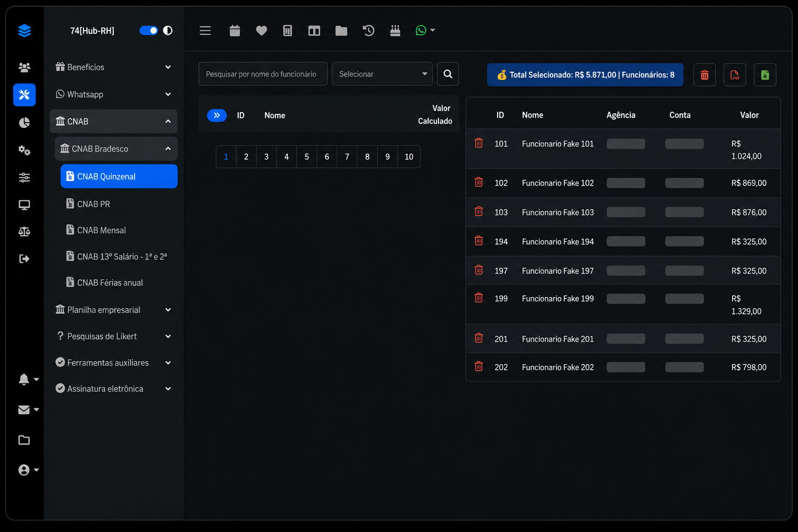The width and height of the screenshot is (798, 532).
Task: Expand the Whatsapp sidebar menu
Action: 114,94
